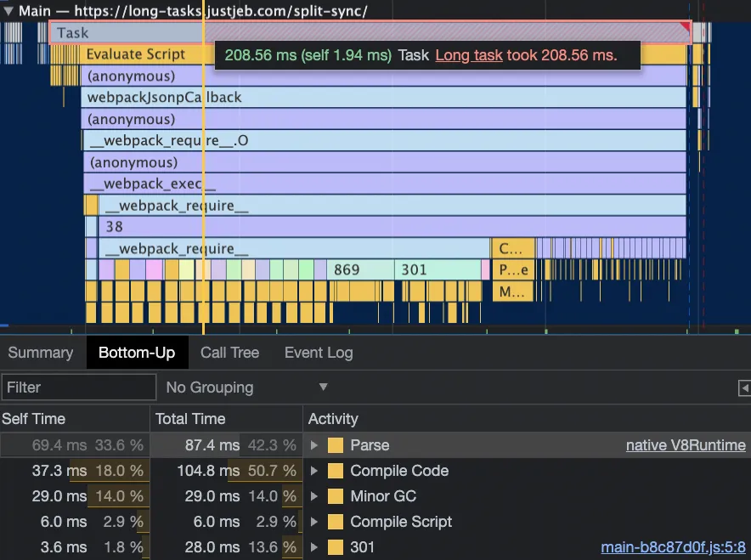Sort by Self Time column header
Image resolution: width=751 pixels, height=560 pixels.
pos(75,419)
